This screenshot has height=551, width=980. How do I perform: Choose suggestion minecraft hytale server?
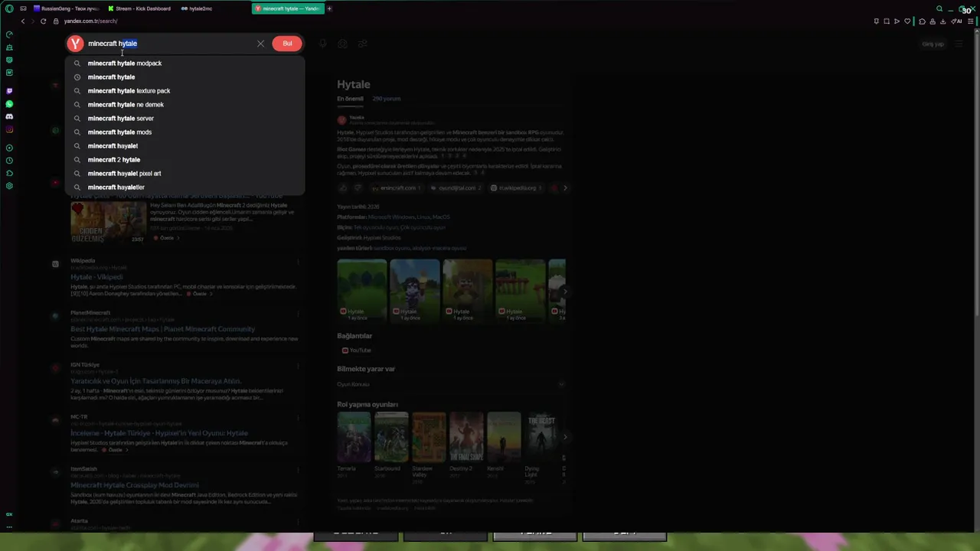(184, 119)
